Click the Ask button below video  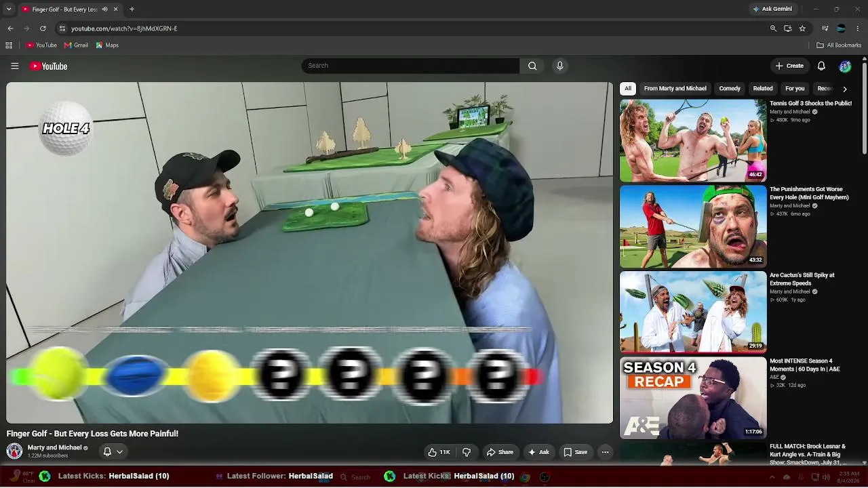click(538, 452)
